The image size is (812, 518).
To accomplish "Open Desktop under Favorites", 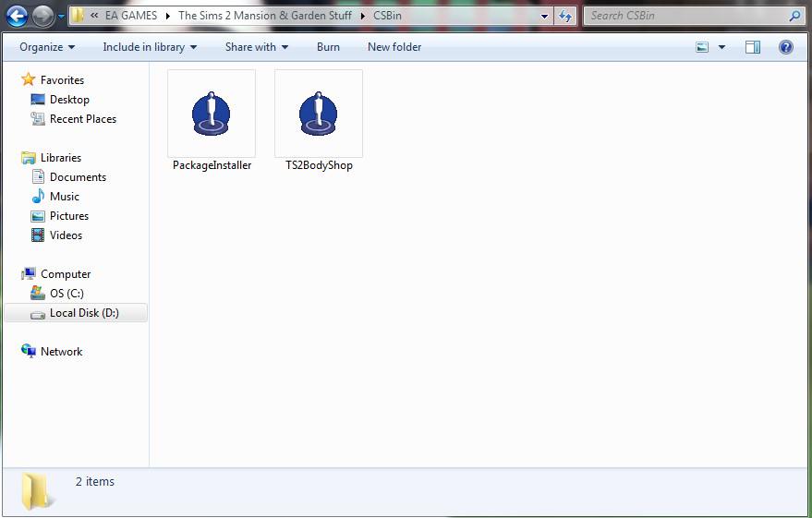I will pyautogui.click(x=69, y=100).
